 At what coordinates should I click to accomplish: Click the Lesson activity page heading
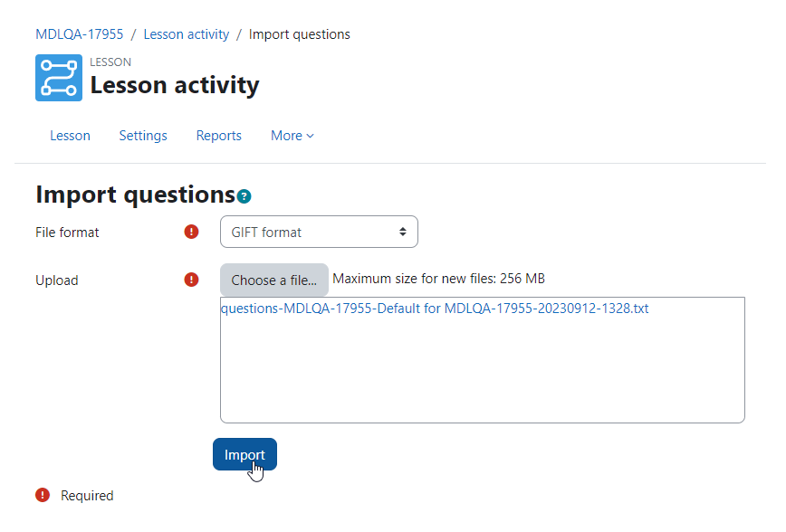175,85
